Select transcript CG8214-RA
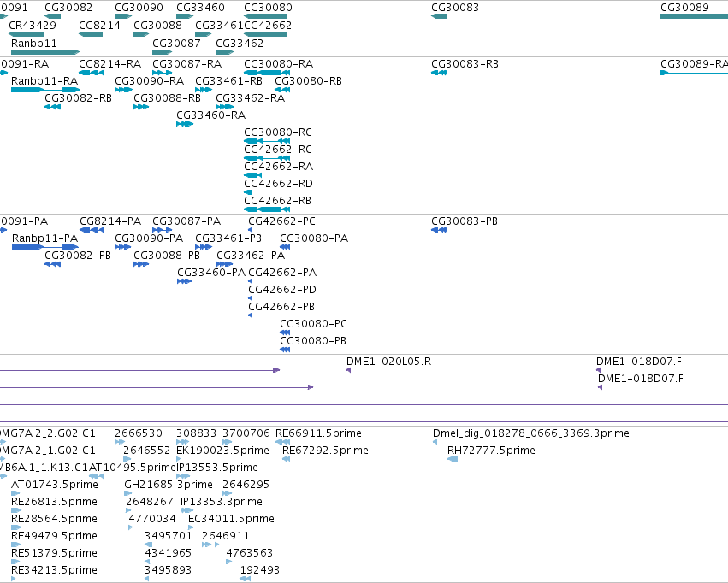The image size is (728, 583). (x=110, y=63)
